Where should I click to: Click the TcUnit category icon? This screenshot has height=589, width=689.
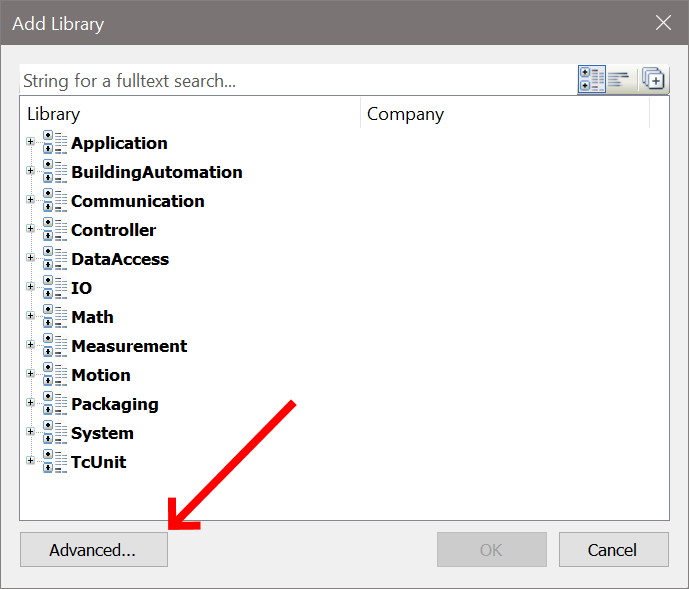(55, 462)
